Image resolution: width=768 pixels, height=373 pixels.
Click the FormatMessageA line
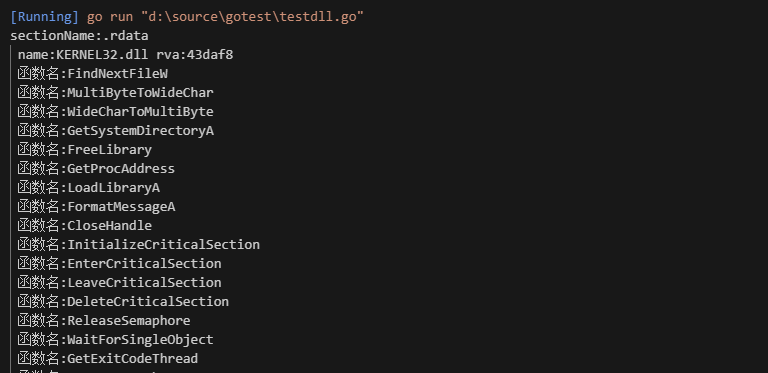click(96, 207)
